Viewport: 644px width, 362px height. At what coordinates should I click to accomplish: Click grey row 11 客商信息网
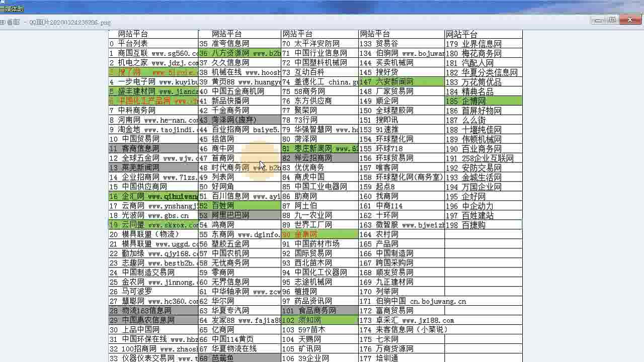coord(153,149)
